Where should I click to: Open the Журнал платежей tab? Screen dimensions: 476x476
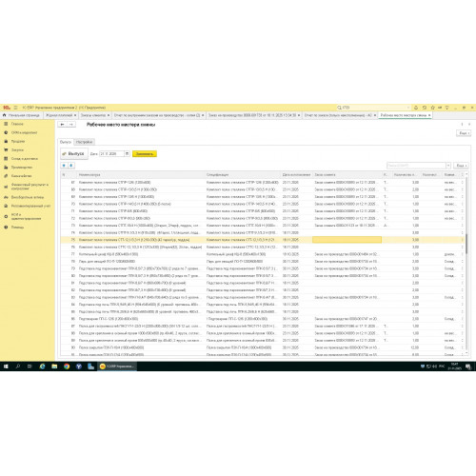pos(61,115)
